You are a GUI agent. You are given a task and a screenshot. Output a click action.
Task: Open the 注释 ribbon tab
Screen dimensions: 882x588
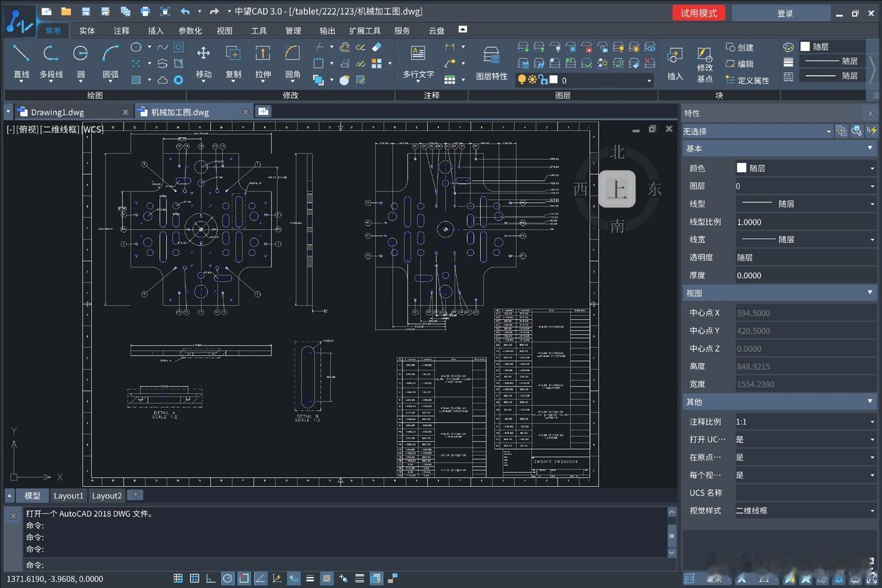click(x=121, y=30)
